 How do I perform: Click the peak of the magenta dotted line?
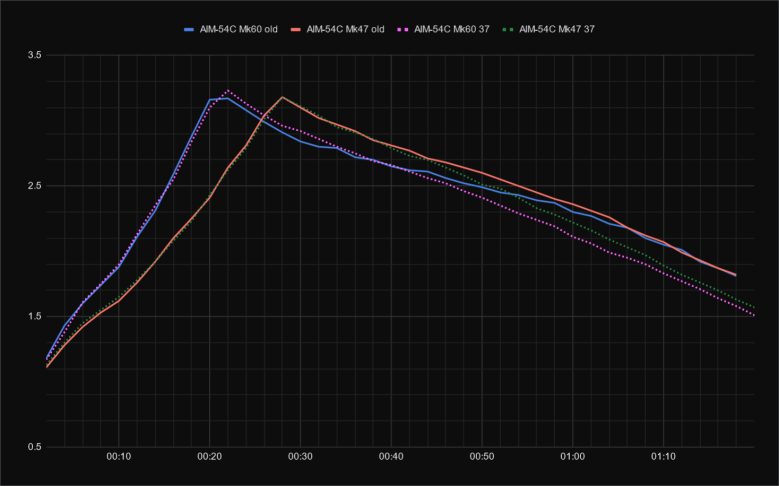click(x=227, y=91)
